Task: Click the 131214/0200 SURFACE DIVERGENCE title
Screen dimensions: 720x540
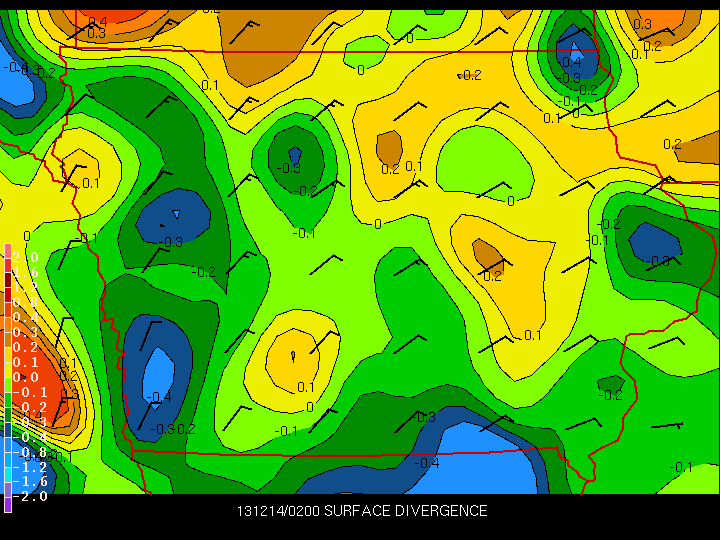Action: pos(362,511)
